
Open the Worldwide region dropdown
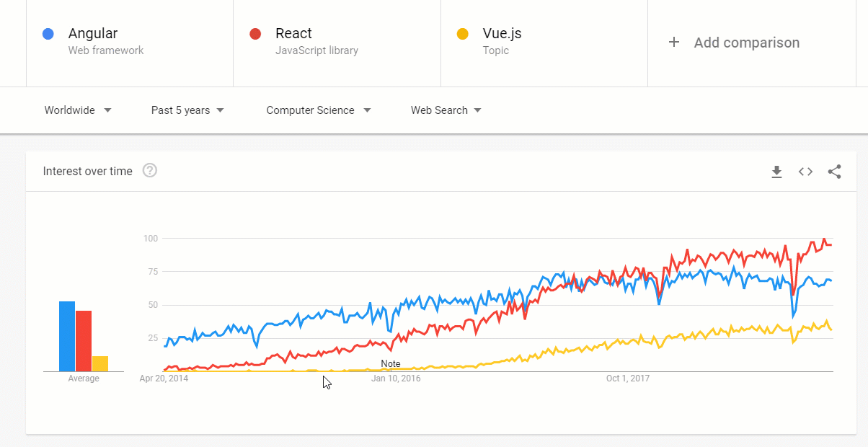(x=78, y=110)
